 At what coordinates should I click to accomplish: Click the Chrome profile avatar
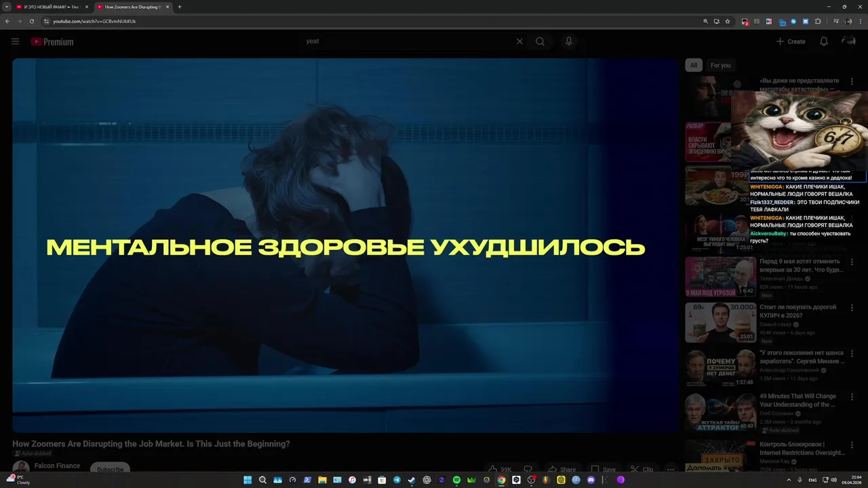[x=848, y=21]
